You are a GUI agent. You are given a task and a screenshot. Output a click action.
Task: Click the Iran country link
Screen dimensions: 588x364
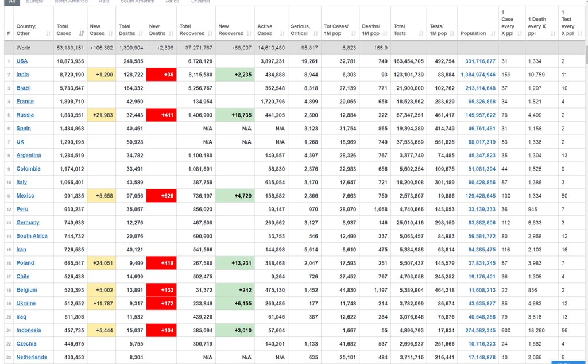coord(21,250)
